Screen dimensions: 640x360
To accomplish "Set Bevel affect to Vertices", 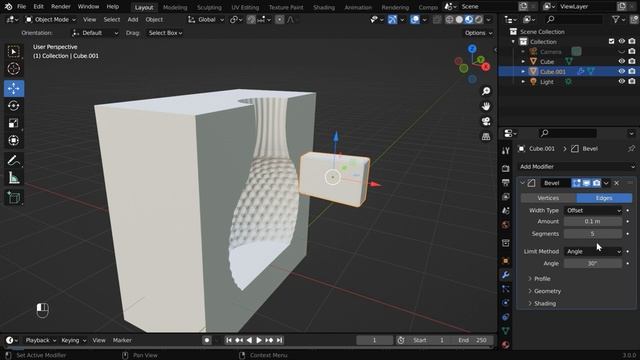I will click(x=548, y=198).
